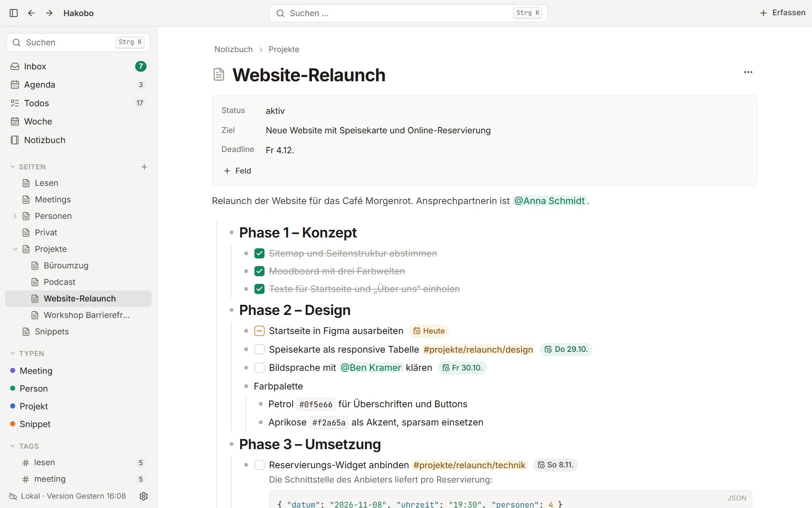Open the #projekte/relaunch/design tag
Screen dimensions: 812x508
(478, 350)
